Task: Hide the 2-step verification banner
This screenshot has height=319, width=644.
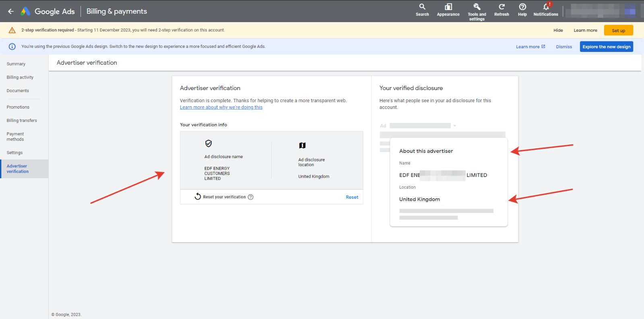Action: coord(558,31)
